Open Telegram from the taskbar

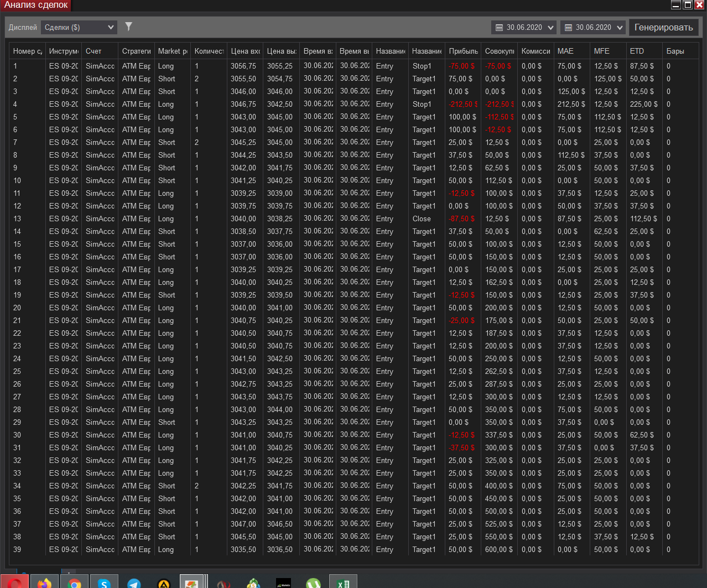(x=134, y=582)
